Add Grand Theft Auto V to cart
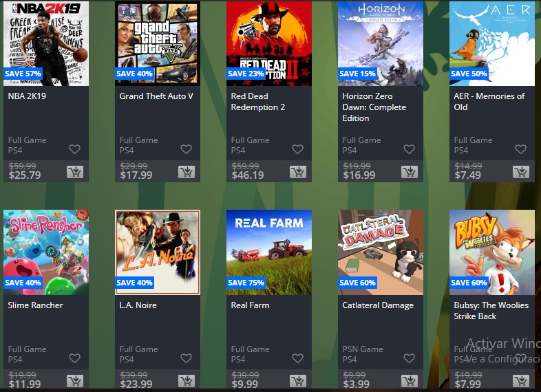The width and height of the screenshot is (541, 392). pos(187,172)
